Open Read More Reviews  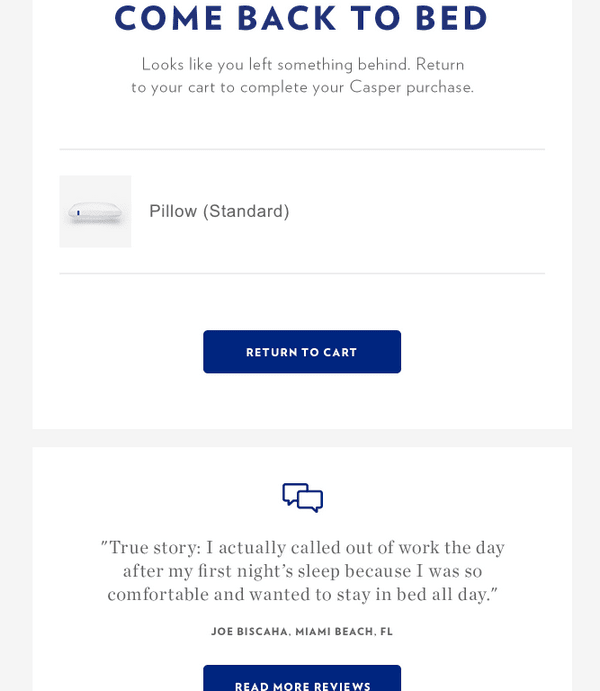click(302, 679)
